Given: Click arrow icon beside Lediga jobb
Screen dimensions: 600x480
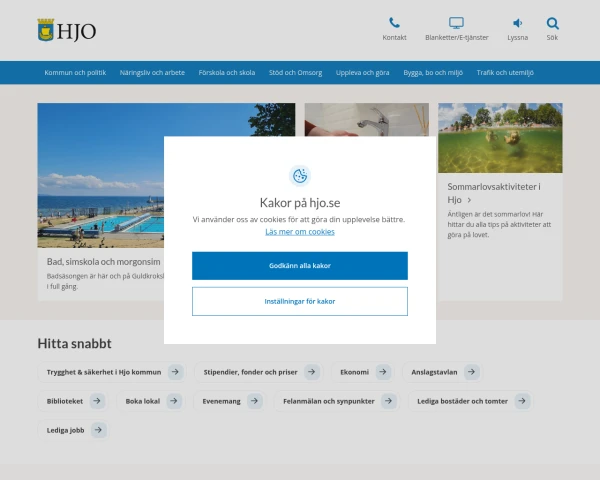Looking at the screenshot, I should [99, 430].
